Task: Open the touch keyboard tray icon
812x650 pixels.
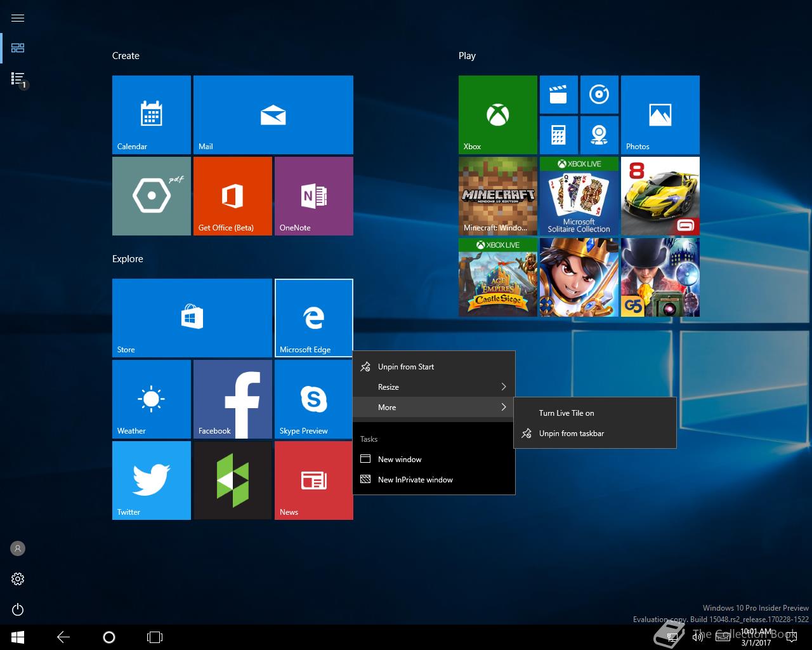Action: pos(723,637)
